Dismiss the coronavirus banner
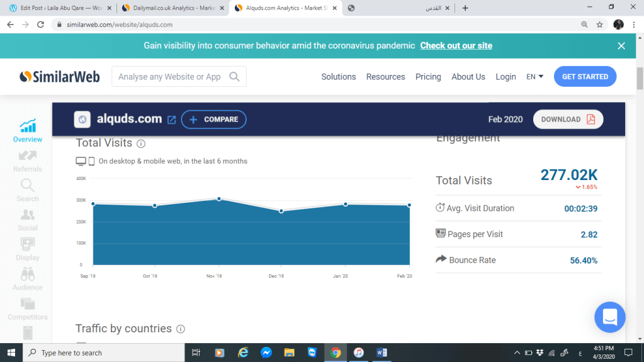 click(x=621, y=46)
